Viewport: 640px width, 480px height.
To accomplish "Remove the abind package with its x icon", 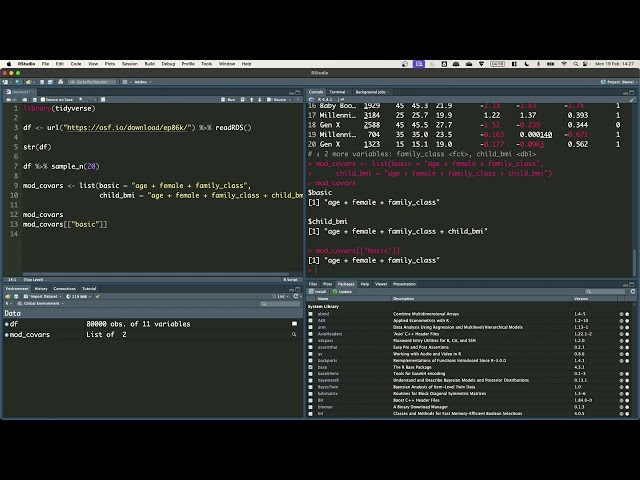I will pos(627,314).
